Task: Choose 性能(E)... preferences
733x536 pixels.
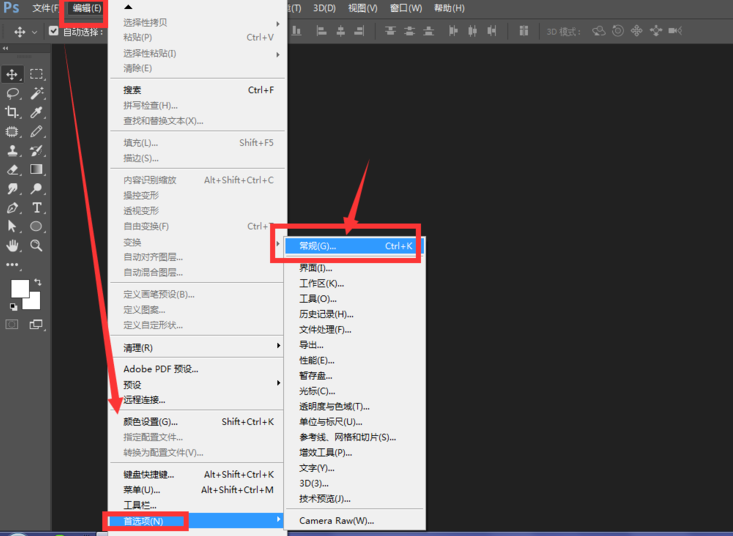Action: tap(354, 360)
